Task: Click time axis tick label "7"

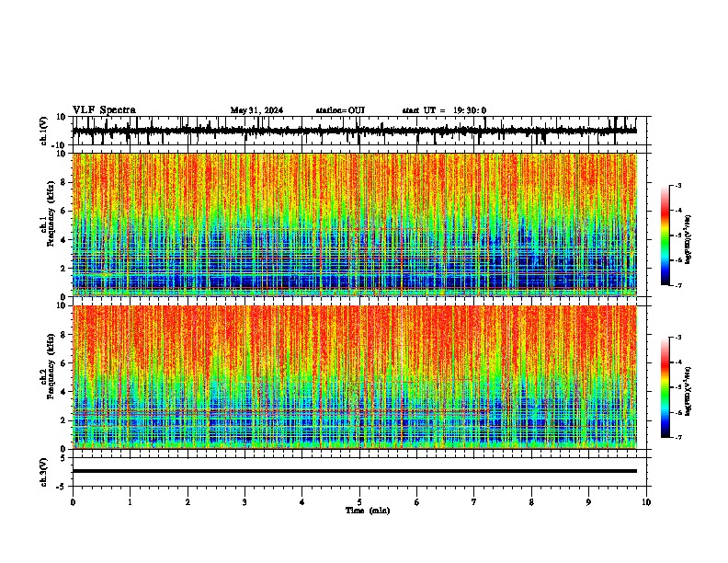Action: (x=474, y=502)
